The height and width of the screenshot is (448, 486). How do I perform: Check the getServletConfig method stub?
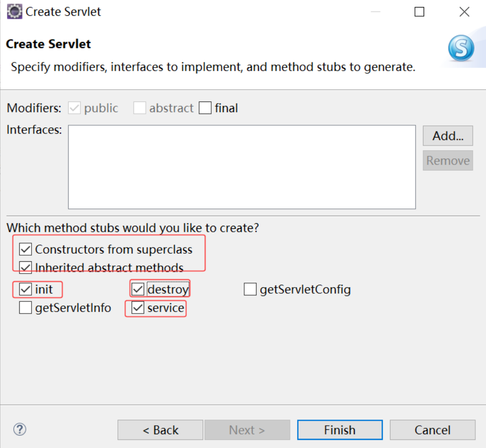tap(250, 289)
